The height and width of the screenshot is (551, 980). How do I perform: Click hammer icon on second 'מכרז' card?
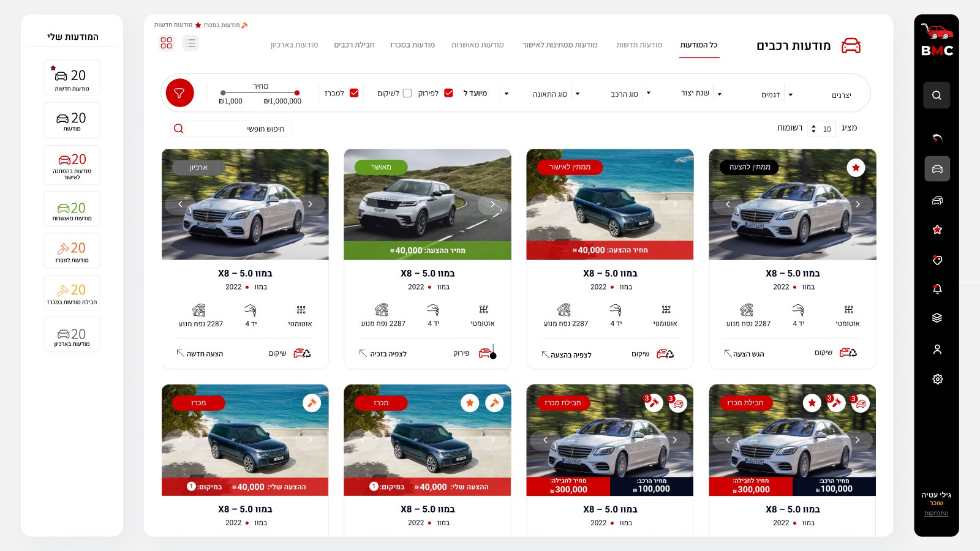pyautogui.click(x=494, y=403)
